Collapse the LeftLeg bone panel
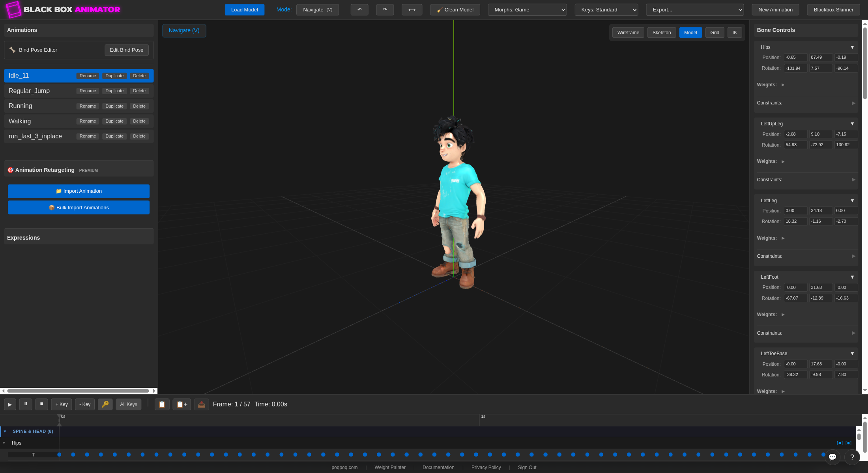Image resolution: width=868 pixels, height=473 pixels. coord(852,201)
